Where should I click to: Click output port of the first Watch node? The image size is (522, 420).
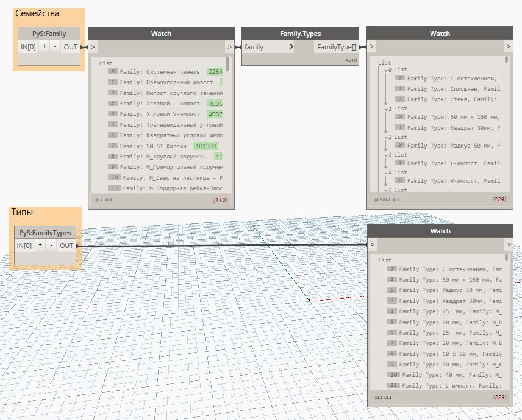pyautogui.click(x=229, y=47)
